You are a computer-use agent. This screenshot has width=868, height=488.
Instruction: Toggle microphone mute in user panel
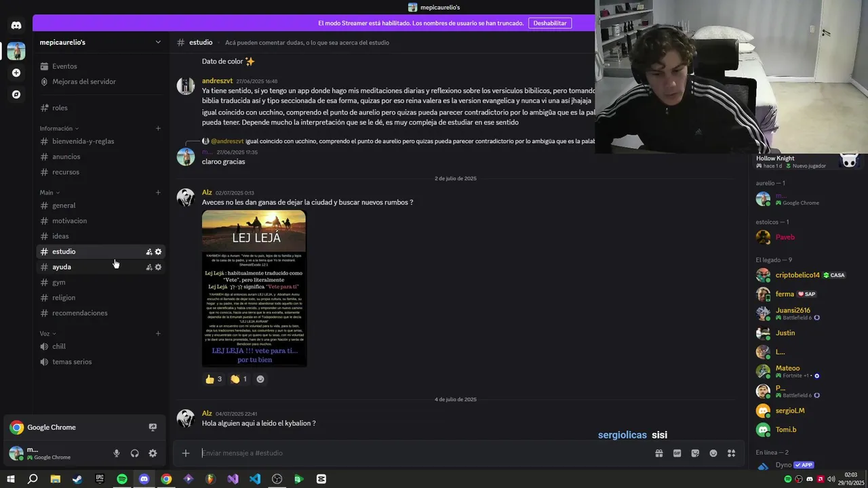pyautogui.click(x=117, y=453)
